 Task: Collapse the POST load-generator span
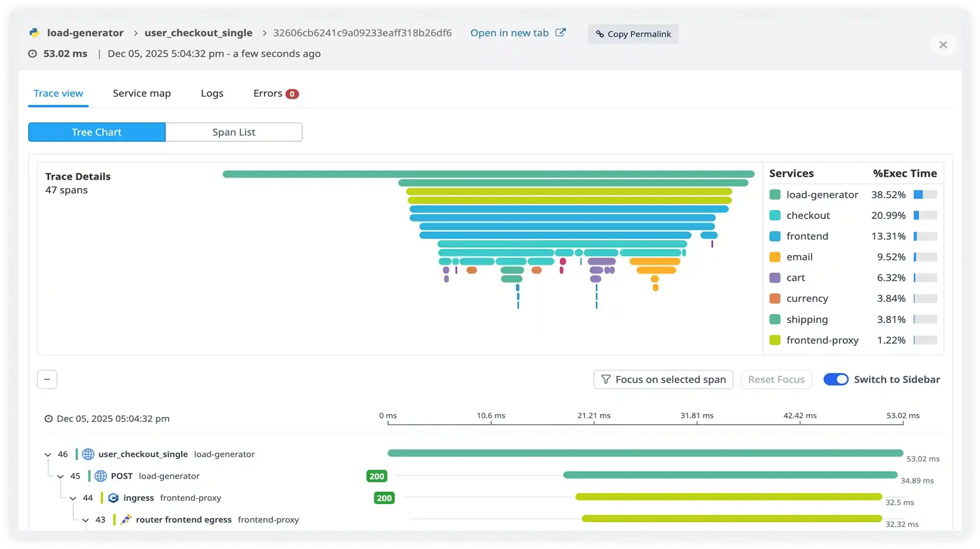[x=60, y=476]
